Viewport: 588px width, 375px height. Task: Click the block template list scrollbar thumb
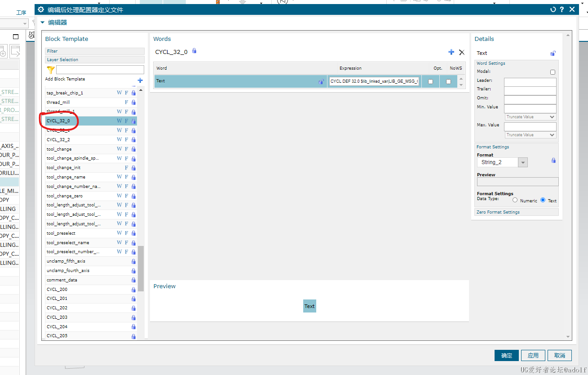click(141, 268)
